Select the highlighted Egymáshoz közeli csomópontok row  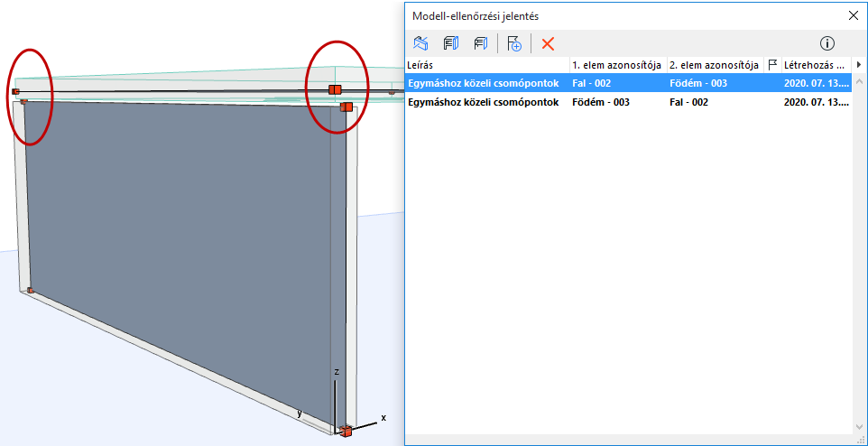(x=628, y=84)
